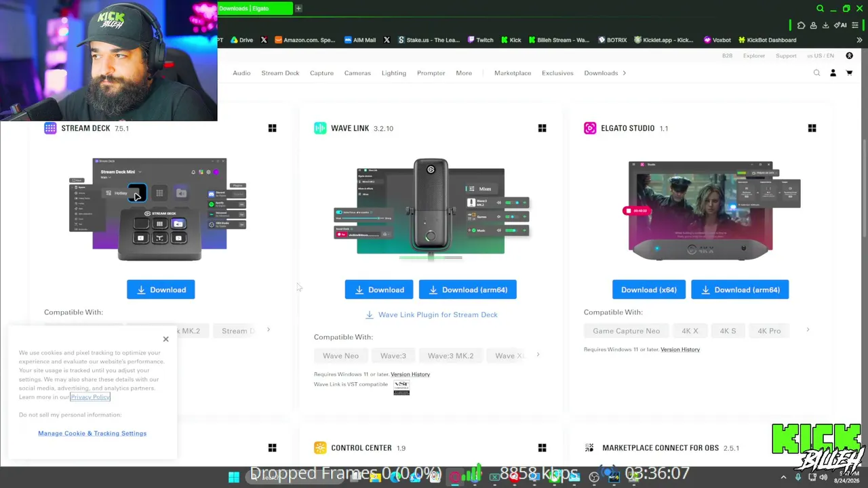Click the Windows platform icon on Wave Link card
The width and height of the screenshot is (868, 488).
[542, 128]
